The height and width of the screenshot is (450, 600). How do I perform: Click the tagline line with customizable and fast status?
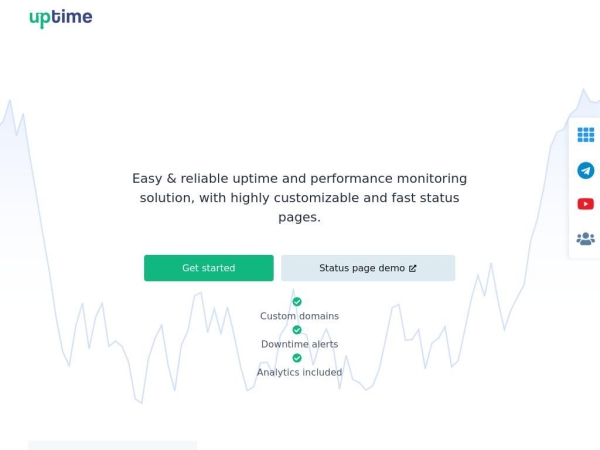point(300,198)
